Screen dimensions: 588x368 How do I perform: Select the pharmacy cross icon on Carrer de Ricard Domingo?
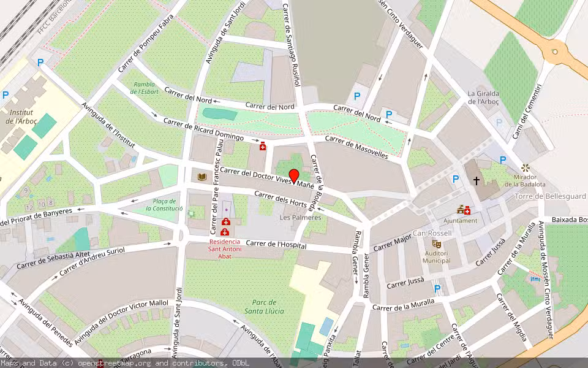(262, 147)
